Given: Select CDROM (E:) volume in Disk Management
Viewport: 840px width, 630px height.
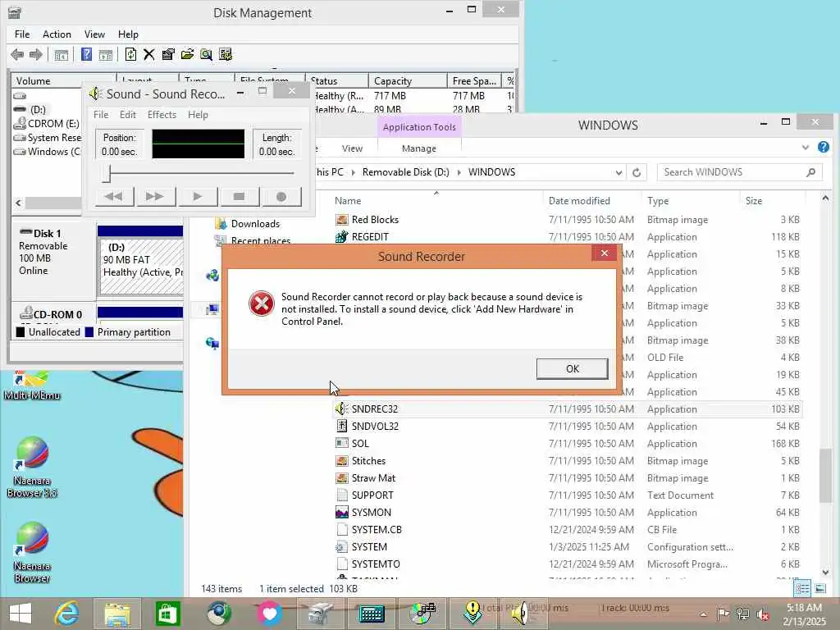Looking at the screenshot, I should coord(47,123).
